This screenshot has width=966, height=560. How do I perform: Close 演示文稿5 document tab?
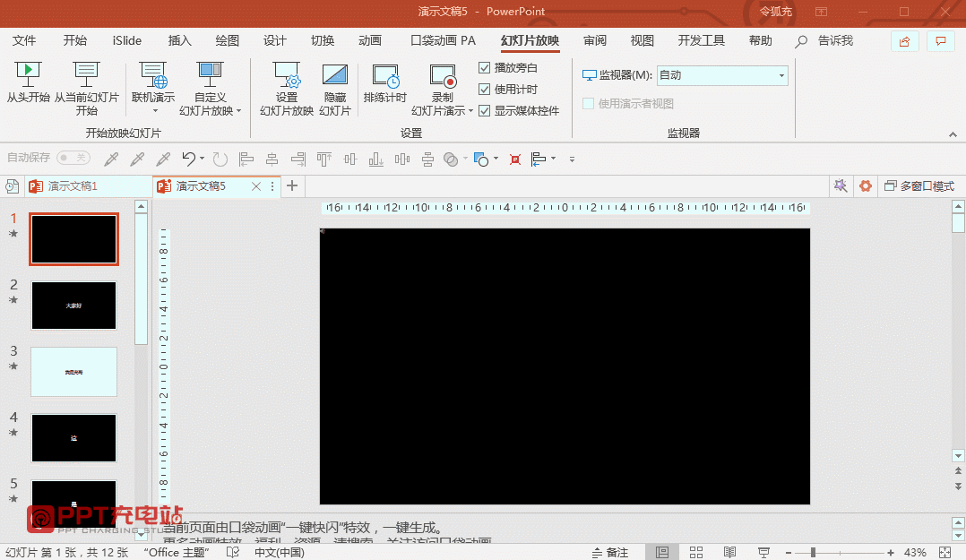point(256,186)
